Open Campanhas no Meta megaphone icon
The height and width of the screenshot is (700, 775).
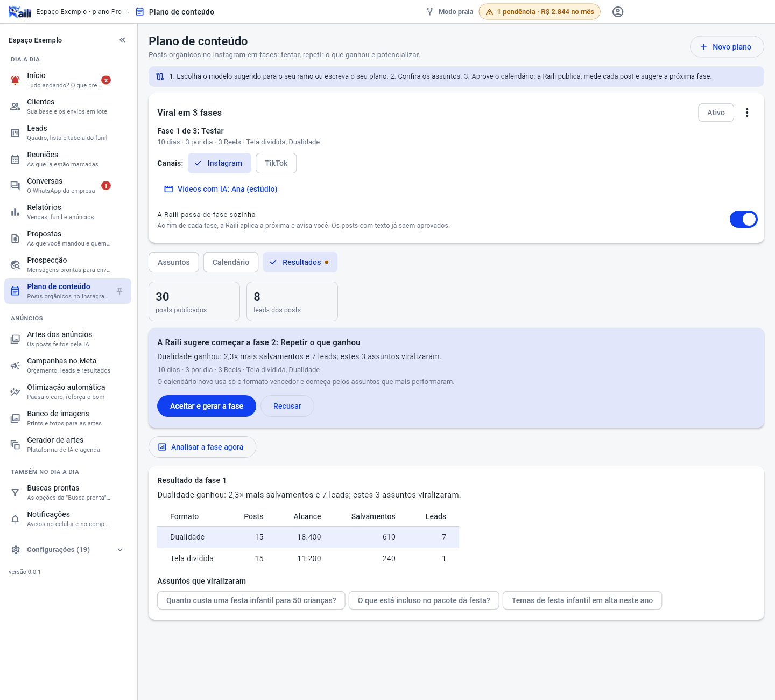coord(15,366)
